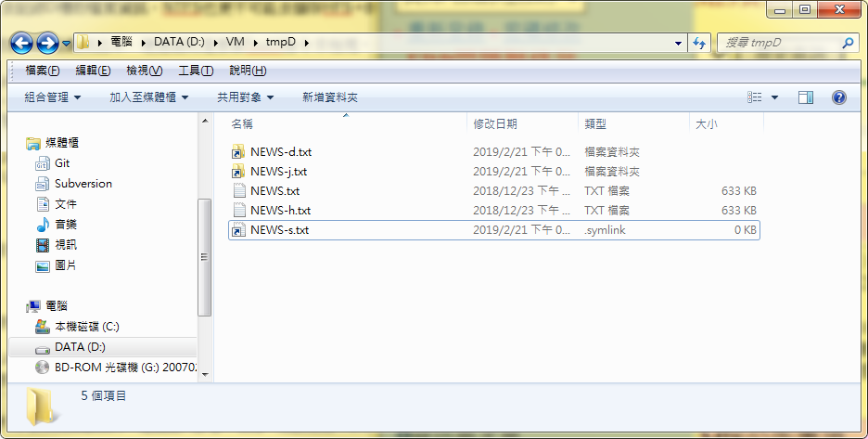Click the .symlink type cell

pos(605,230)
